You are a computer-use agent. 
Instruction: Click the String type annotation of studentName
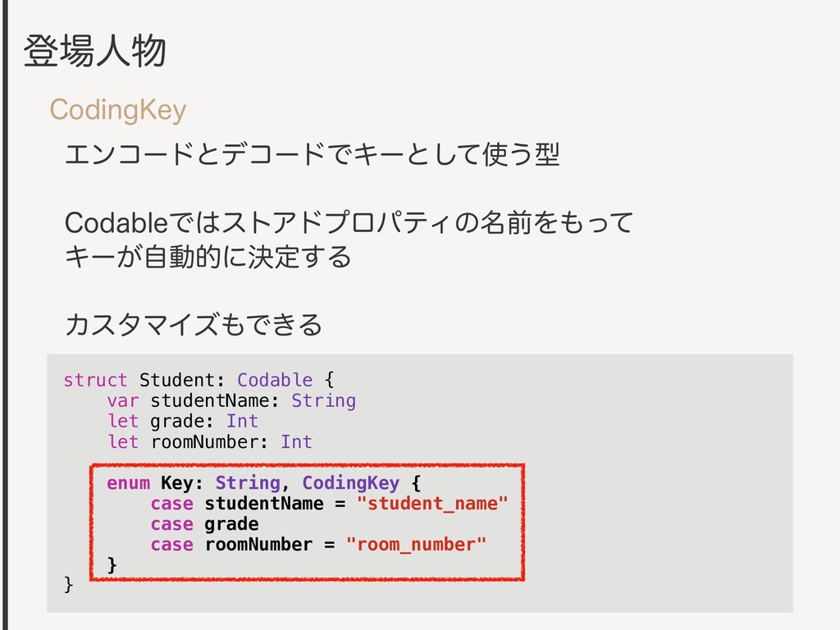click(x=323, y=400)
